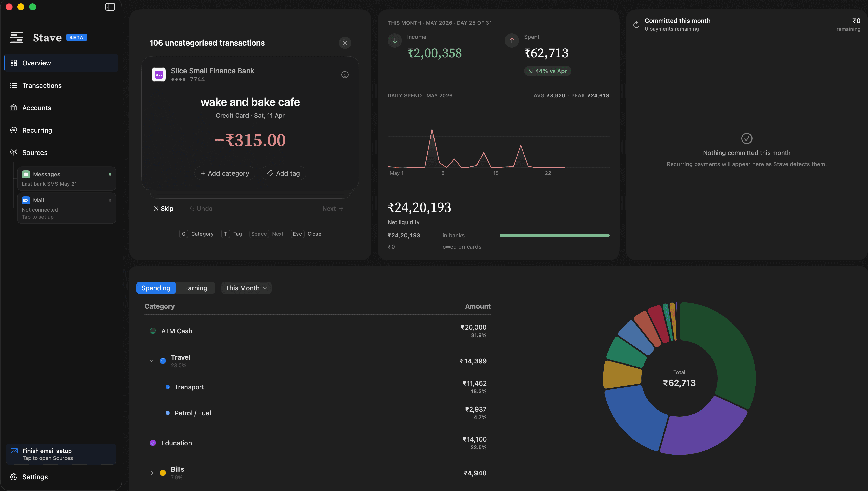Viewport: 868px width, 491px height.
Task: Click the wake and bake cafe merchant name
Action: [x=250, y=102]
